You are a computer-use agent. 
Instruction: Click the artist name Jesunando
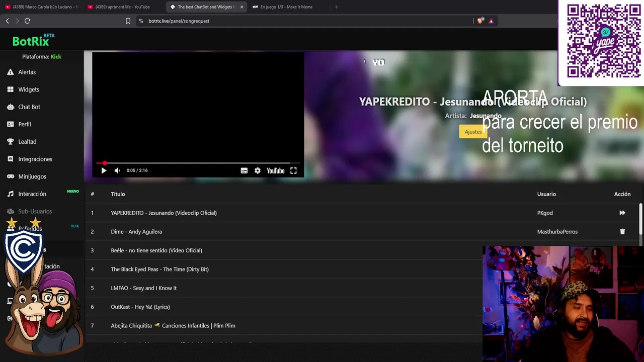(486, 116)
